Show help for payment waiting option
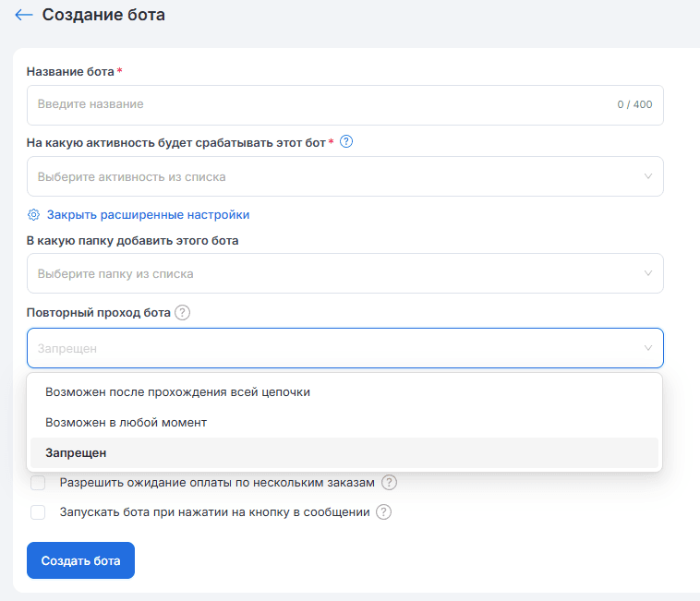Image resolution: width=700 pixels, height=601 pixels. [x=389, y=482]
